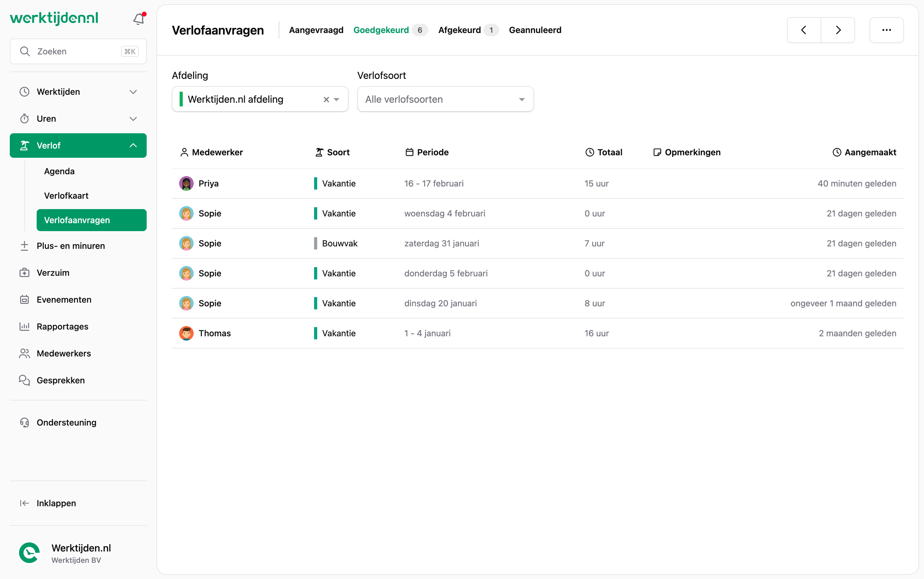Open the notifications bell icon
Viewport: 924px width, 579px height.
click(x=138, y=18)
